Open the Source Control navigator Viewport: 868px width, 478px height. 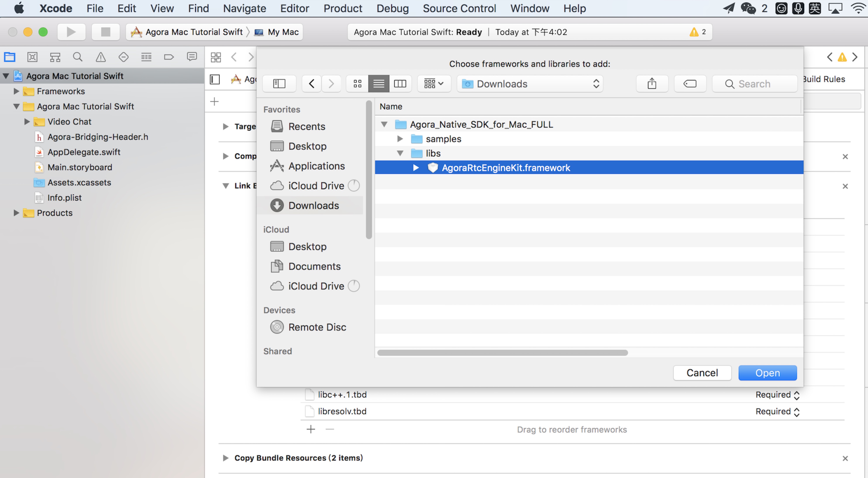32,57
